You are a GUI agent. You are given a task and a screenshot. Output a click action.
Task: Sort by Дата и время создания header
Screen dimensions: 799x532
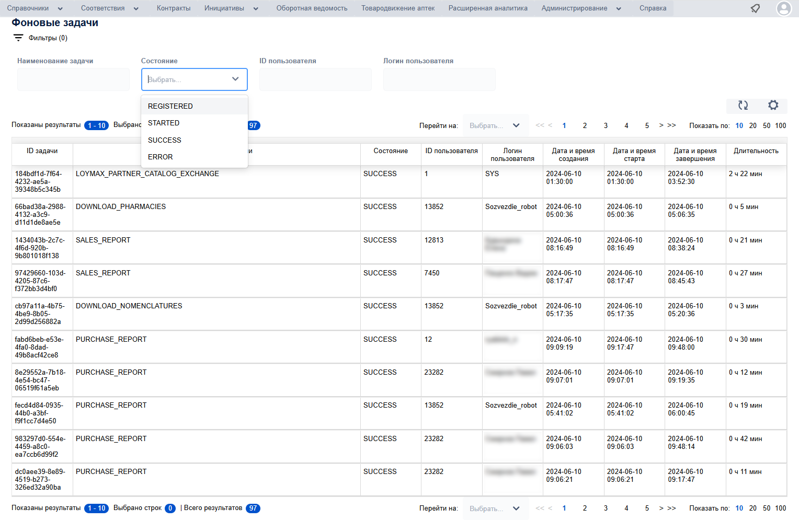pyautogui.click(x=574, y=155)
